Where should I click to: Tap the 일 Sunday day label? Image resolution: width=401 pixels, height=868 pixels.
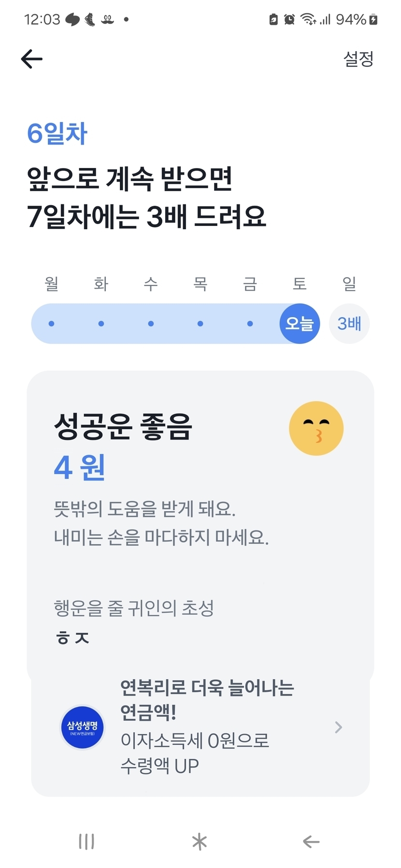click(349, 283)
